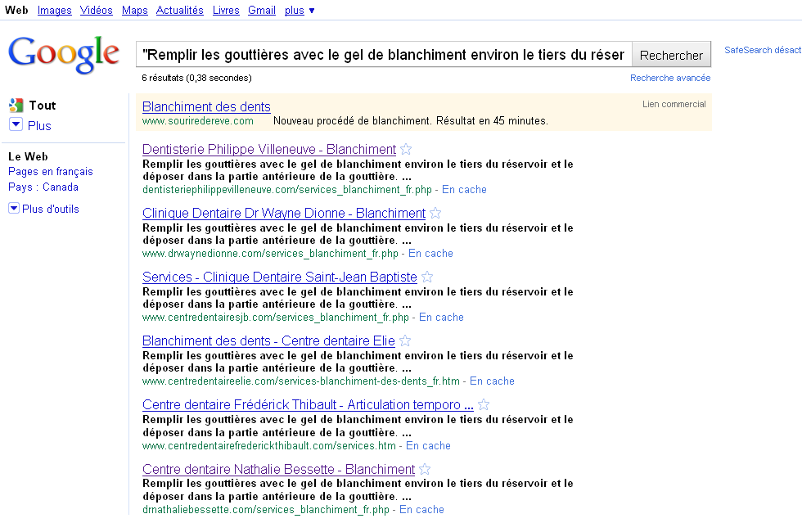This screenshot has width=802, height=532.
Task: Star the Centre dentaire Nathalie Bessette result
Action: point(425,470)
